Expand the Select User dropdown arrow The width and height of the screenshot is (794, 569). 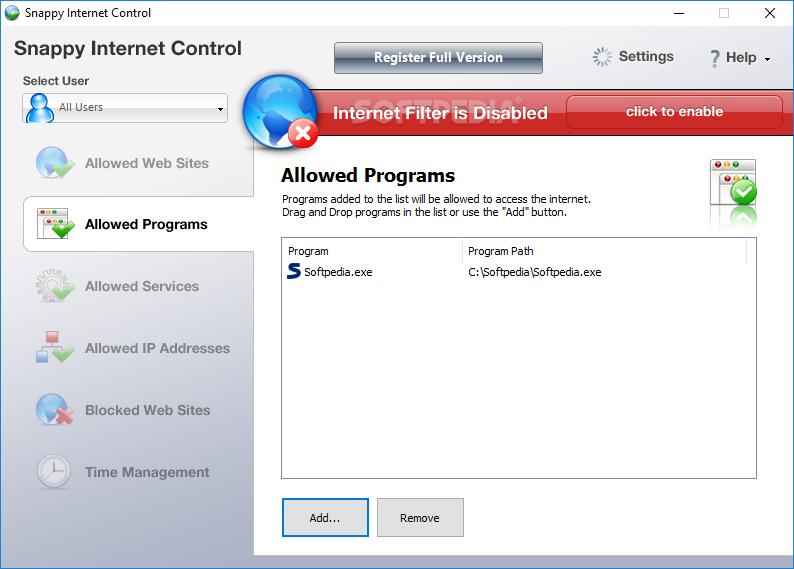pos(220,109)
